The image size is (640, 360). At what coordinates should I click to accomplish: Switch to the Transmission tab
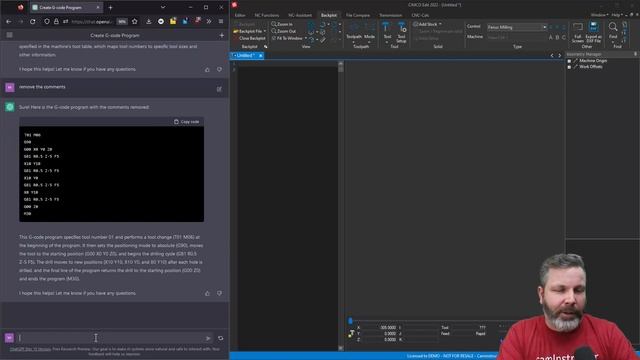pos(391,15)
